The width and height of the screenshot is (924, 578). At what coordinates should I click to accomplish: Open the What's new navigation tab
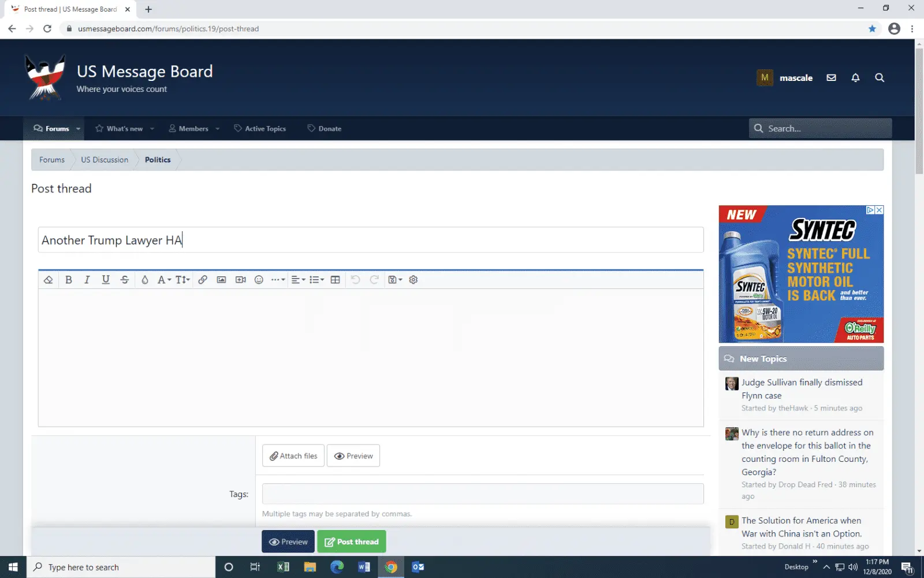119,128
